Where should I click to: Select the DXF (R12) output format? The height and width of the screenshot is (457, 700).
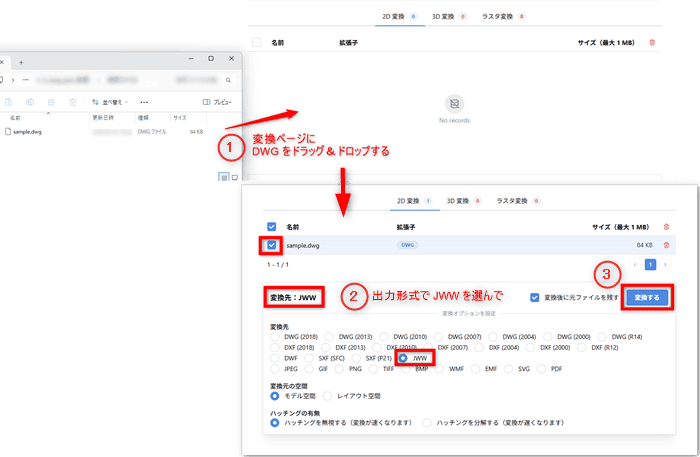[582, 347]
